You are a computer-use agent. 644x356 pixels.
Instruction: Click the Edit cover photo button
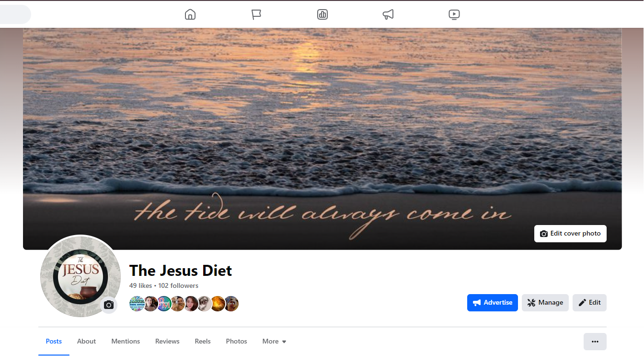coord(570,234)
